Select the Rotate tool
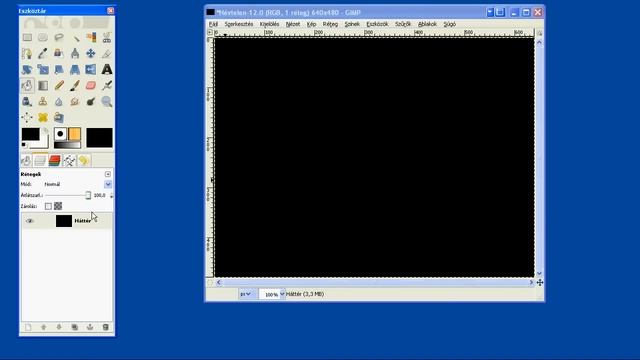The width and height of the screenshot is (640, 360). click(27, 69)
